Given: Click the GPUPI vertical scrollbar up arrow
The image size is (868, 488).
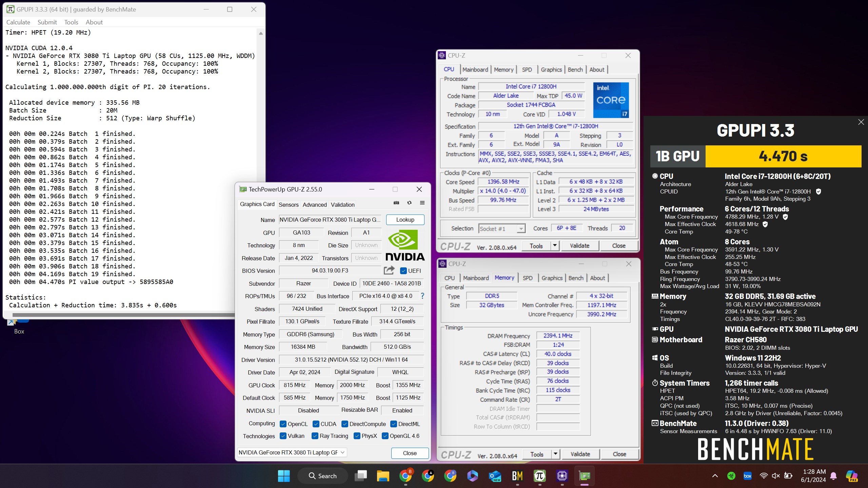Looking at the screenshot, I should click(261, 33).
